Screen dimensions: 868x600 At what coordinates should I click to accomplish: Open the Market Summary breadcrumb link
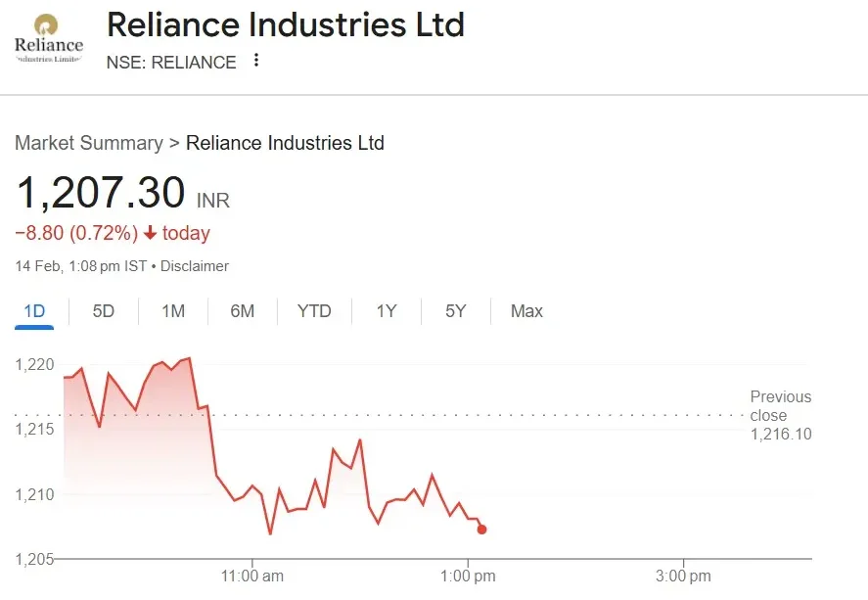click(88, 143)
